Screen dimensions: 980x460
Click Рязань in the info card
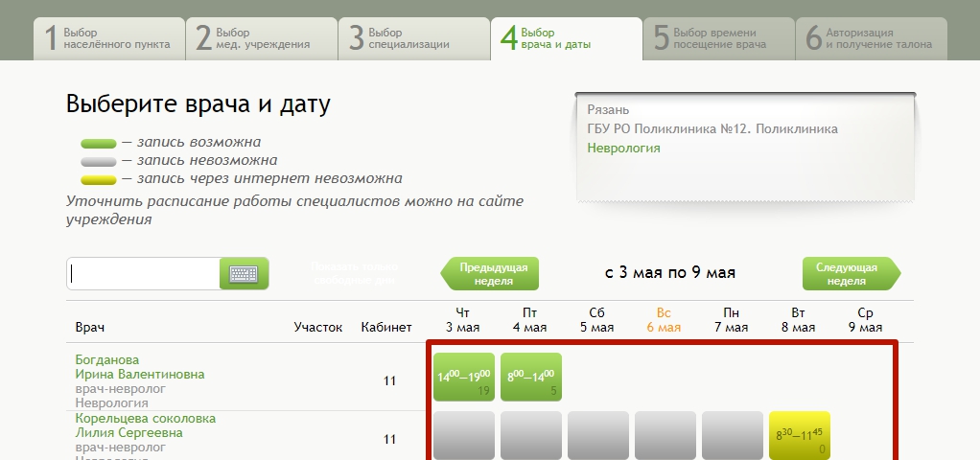click(x=608, y=110)
